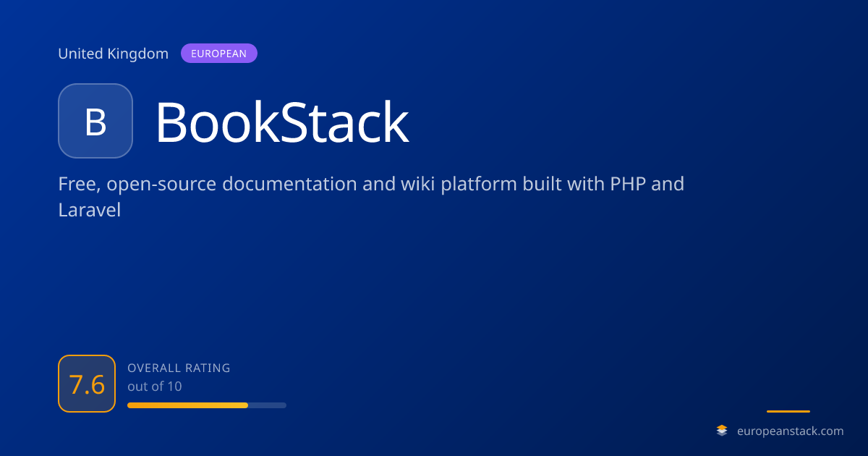This screenshot has width=868, height=456.
Task: Click the "BookStack" title text
Action: [x=282, y=122]
